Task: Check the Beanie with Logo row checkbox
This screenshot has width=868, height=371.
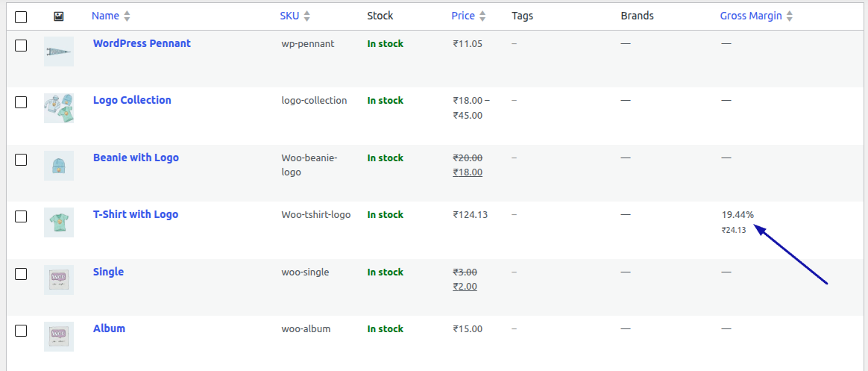Action: (x=20, y=160)
